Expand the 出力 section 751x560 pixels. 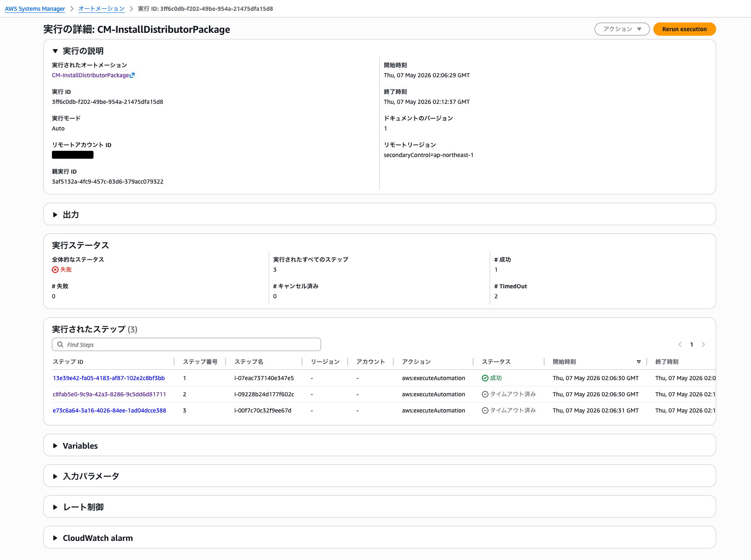tap(55, 215)
